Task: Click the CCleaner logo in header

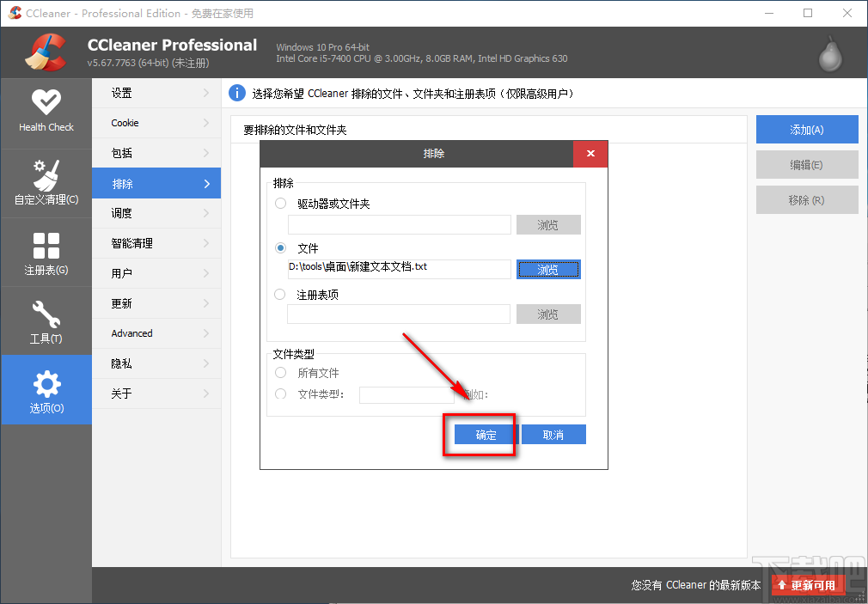Action: [46, 52]
